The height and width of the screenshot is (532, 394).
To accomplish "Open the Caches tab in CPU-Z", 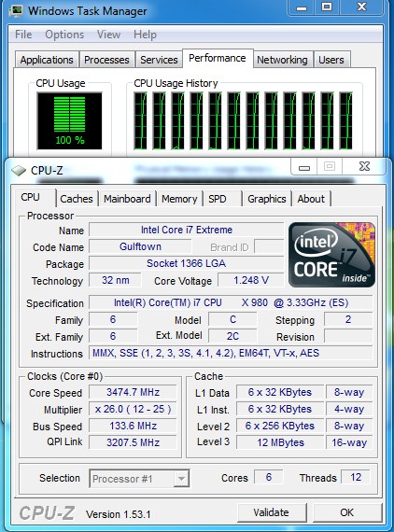I will 77,199.
